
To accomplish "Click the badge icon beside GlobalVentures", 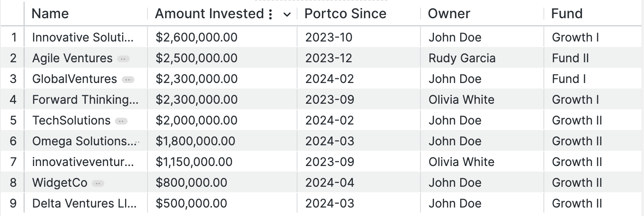I will [x=128, y=80].
